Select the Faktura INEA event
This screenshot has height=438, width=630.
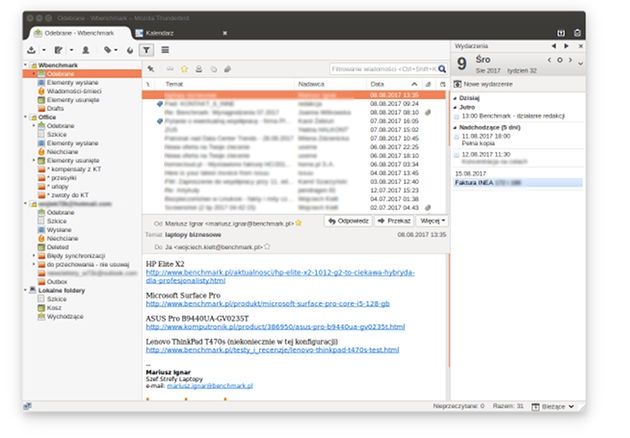click(518, 183)
